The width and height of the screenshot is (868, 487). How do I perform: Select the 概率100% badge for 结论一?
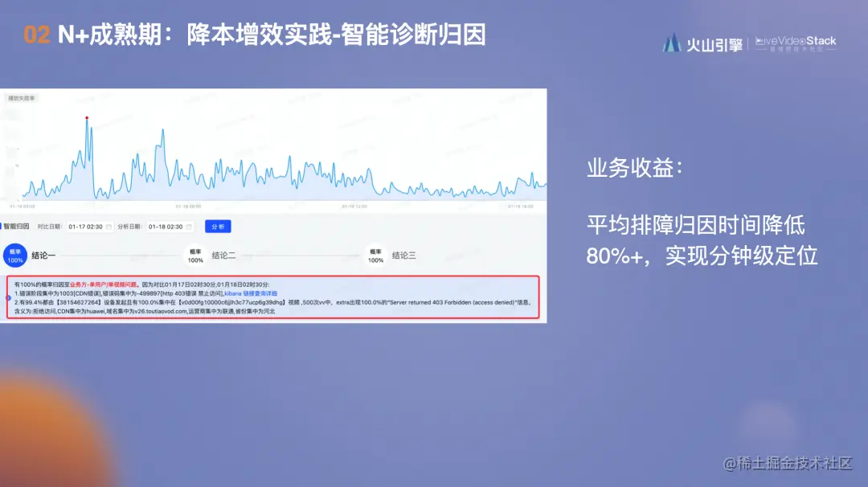pyautogui.click(x=14, y=255)
